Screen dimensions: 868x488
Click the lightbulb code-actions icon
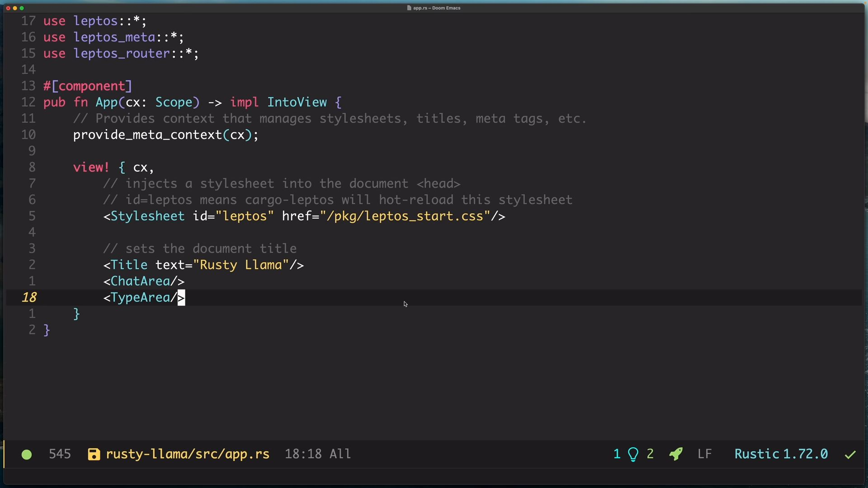(633, 454)
